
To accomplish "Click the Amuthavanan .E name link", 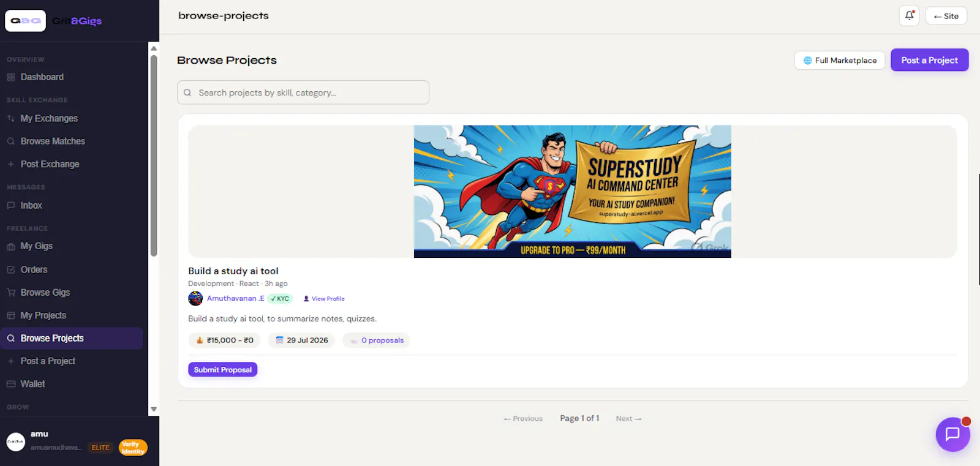I will (236, 298).
